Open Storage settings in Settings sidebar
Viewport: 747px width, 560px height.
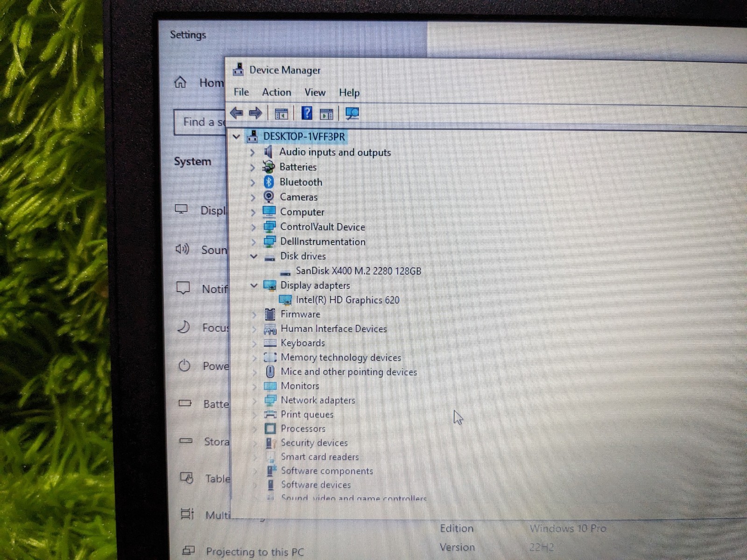point(217,441)
